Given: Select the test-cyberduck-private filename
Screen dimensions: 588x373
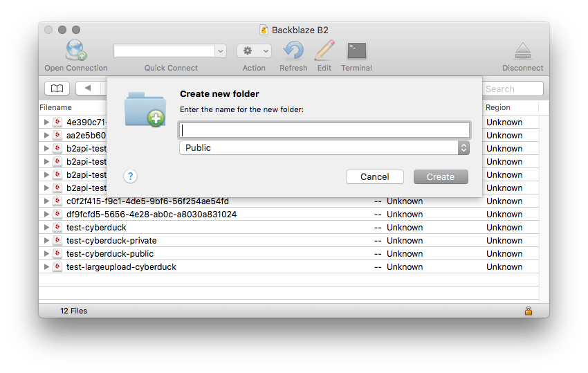Looking at the screenshot, I should point(111,241).
